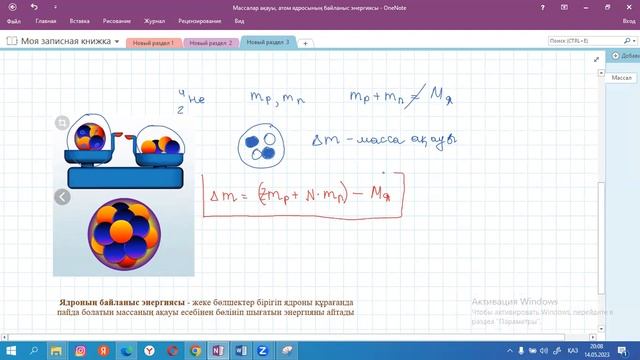The width and height of the screenshot is (640, 360).
Task: Open the red circular browser taskbar icon
Action: [173, 351]
